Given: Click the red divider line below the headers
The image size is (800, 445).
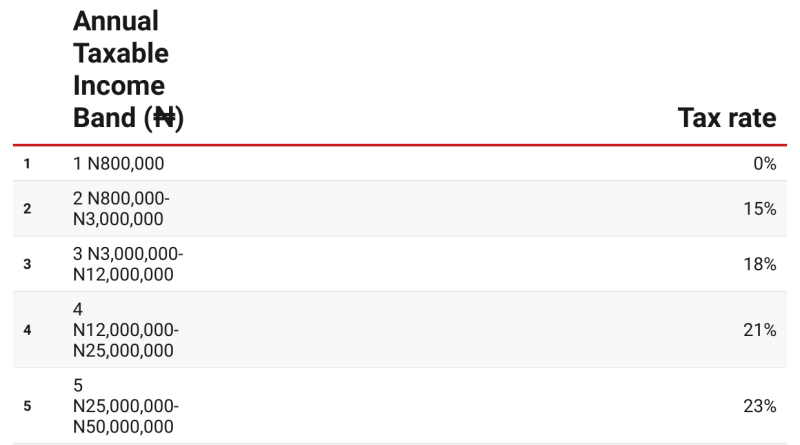Looking at the screenshot, I should coord(400,145).
